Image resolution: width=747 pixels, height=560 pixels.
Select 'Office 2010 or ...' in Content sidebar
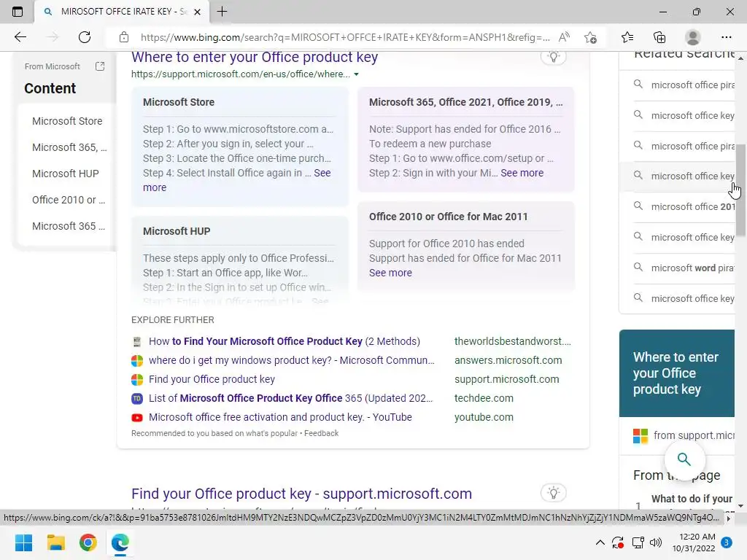(69, 200)
